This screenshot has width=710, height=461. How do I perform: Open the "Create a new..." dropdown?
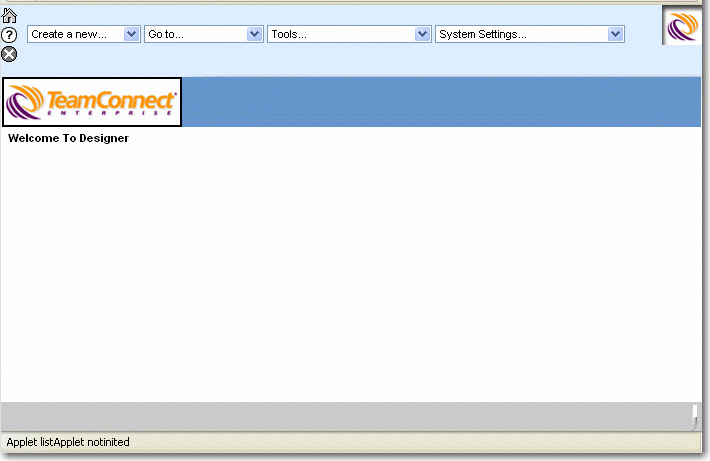(x=84, y=34)
